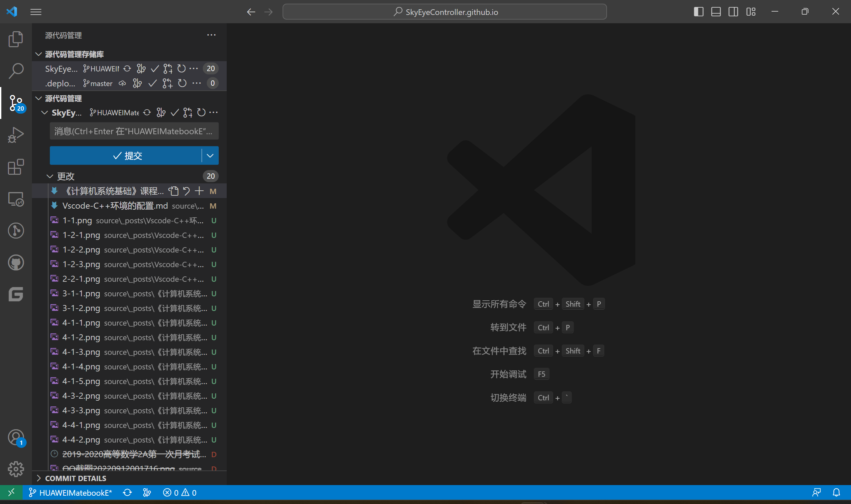Open remote window from status bar
The height and width of the screenshot is (504, 851).
pyautogui.click(x=11, y=492)
